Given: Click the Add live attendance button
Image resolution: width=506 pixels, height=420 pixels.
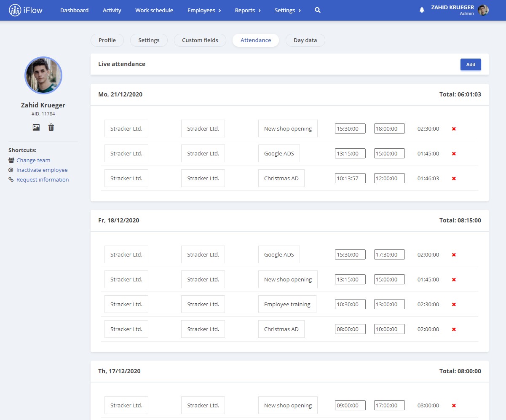Looking at the screenshot, I should pyautogui.click(x=471, y=64).
